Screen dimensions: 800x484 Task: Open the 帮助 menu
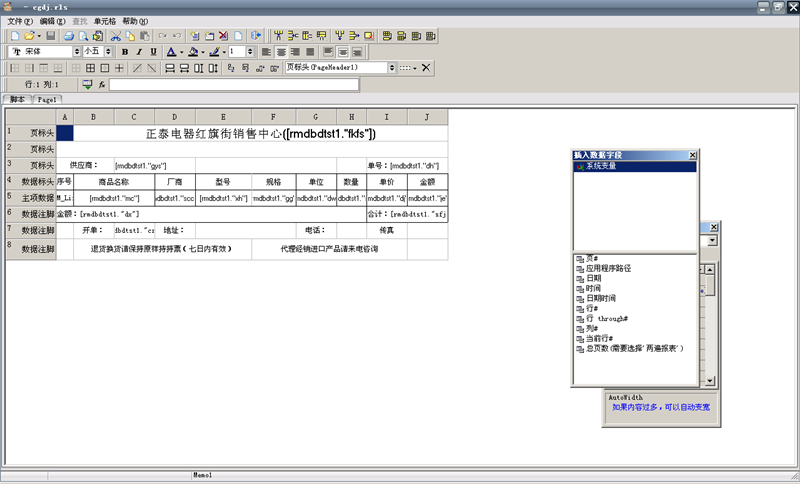click(x=135, y=21)
